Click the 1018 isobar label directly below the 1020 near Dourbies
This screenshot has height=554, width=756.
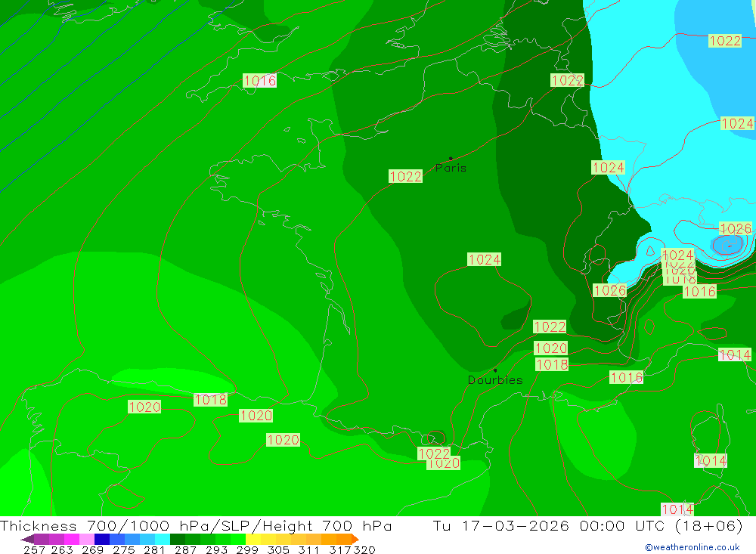(552, 364)
